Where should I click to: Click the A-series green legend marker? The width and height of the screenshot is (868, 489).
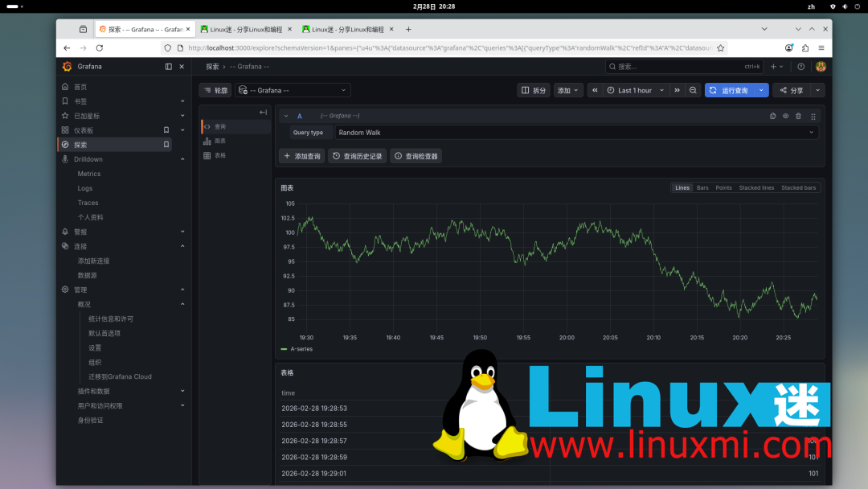(x=283, y=349)
